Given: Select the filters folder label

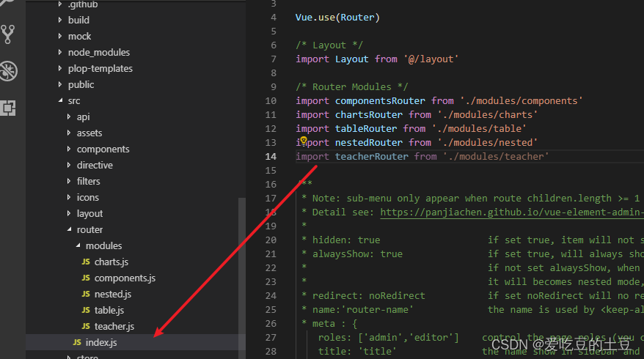Looking at the screenshot, I should 88,181.
